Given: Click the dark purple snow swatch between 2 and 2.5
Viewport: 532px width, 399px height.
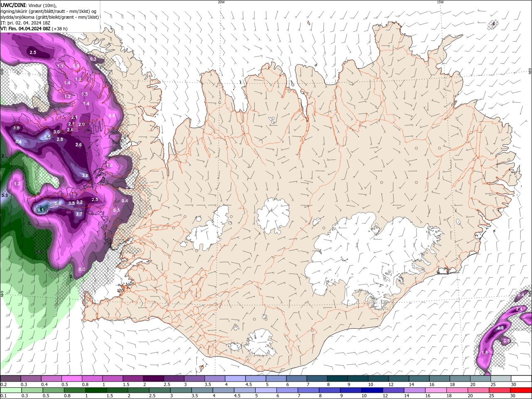Looking at the screenshot, I should (154, 379).
